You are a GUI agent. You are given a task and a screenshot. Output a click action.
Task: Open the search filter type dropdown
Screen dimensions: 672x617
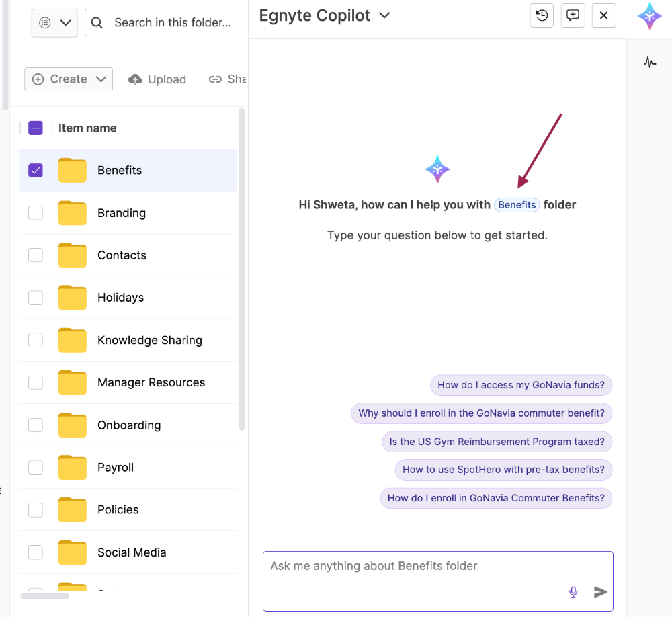coord(54,23)
